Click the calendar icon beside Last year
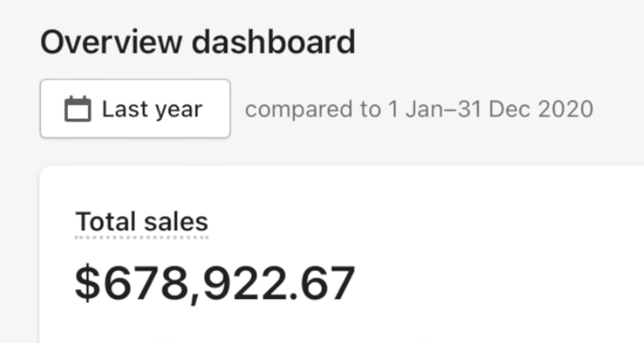This screenshot has height=343, width=644. click(77, 109)
